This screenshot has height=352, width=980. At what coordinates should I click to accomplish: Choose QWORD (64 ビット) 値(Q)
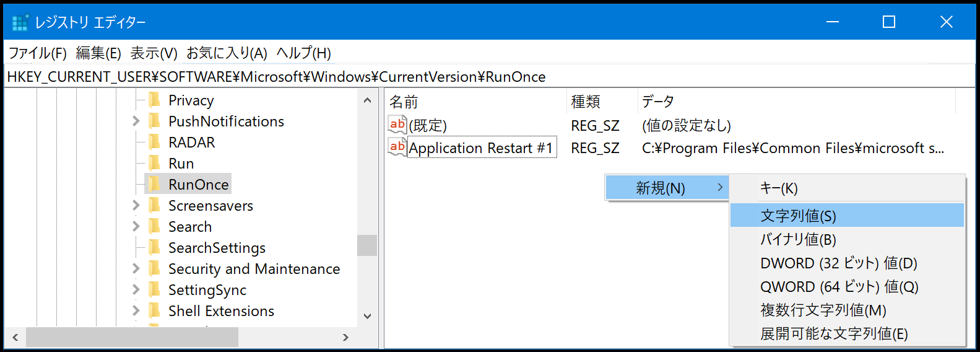click(x=847, y=286)
